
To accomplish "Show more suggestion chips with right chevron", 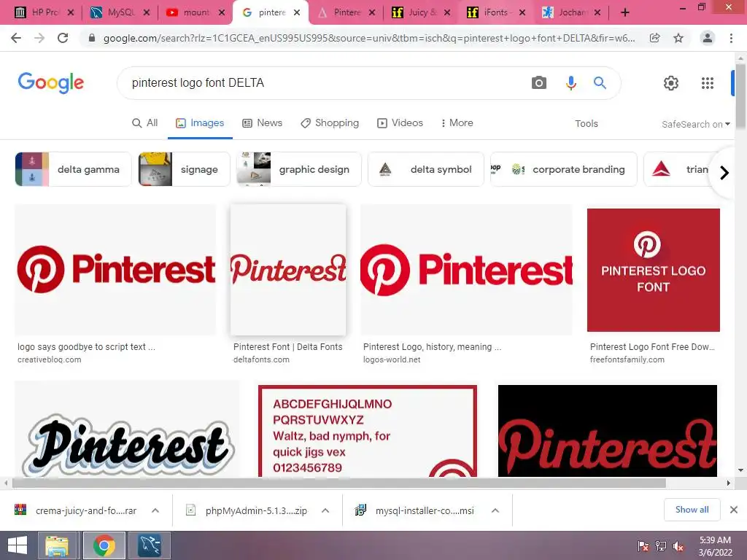I will tap(724, 172).
